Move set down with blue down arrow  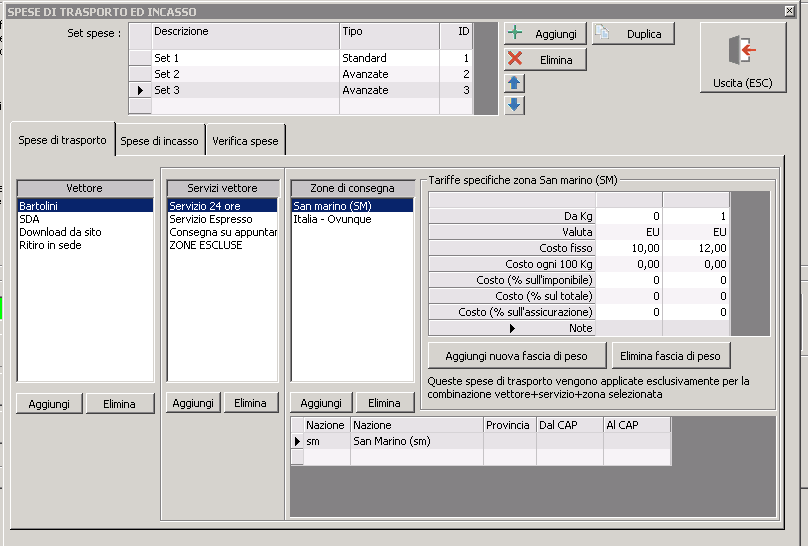[514, 105]
